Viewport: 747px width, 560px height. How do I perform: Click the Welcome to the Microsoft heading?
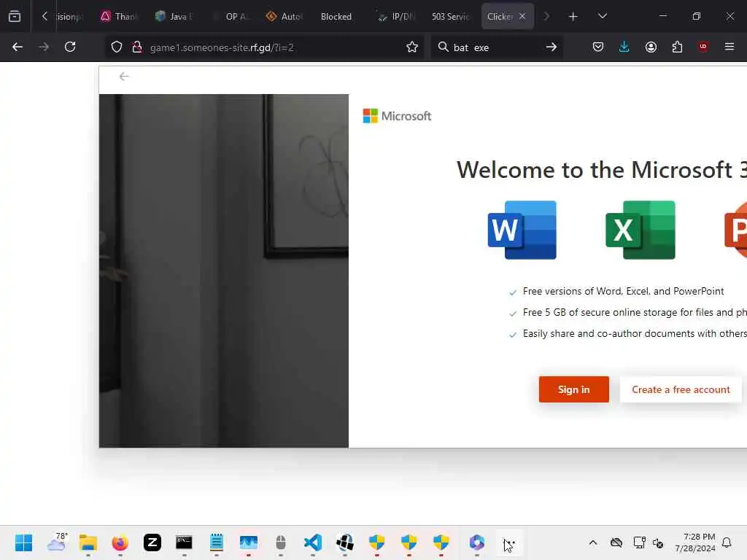(601, 169)
